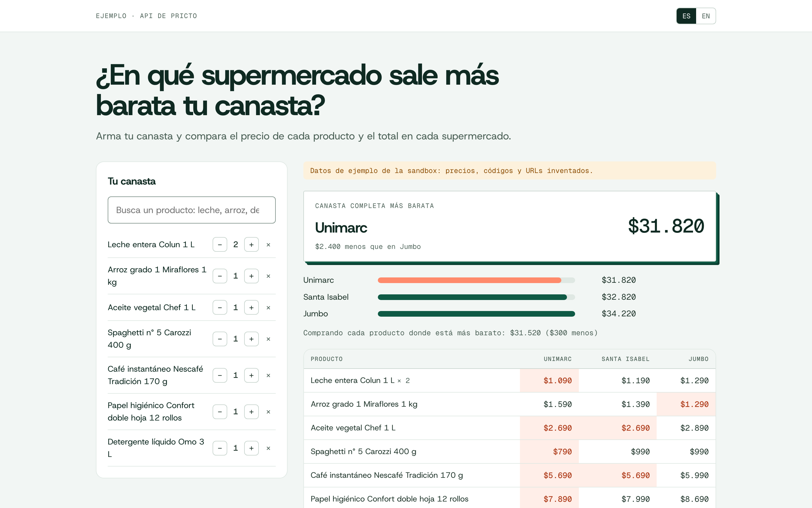Click '$2.400 menos que en Jumbo' text
Image resolution: width=812 pixels, height=508 pixels.
(x=368, y=247)
